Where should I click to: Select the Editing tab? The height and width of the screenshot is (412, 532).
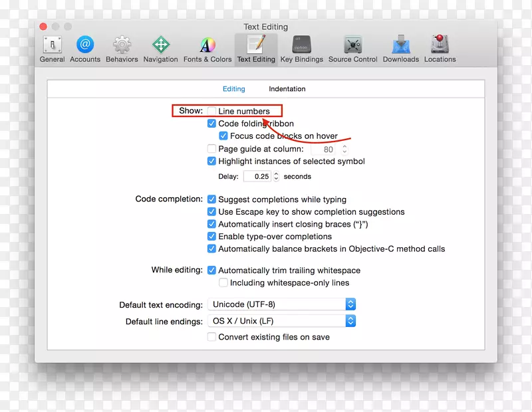[x=234, y=88]
